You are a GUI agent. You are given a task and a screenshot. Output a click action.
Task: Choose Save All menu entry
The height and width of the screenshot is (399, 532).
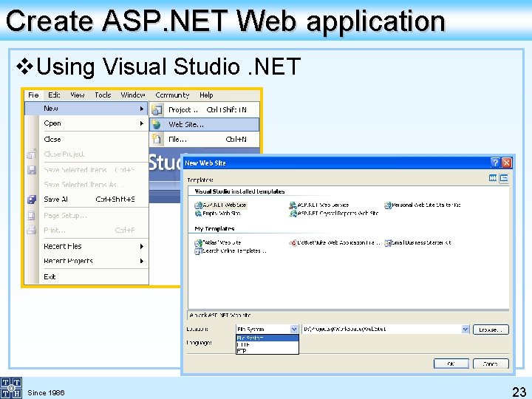pos(89,199)
